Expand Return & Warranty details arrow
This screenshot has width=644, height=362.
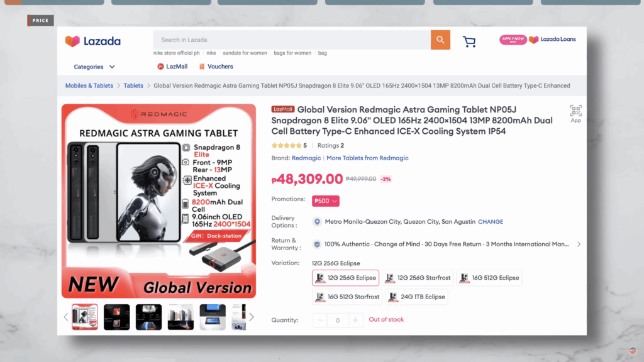point(579,244)
